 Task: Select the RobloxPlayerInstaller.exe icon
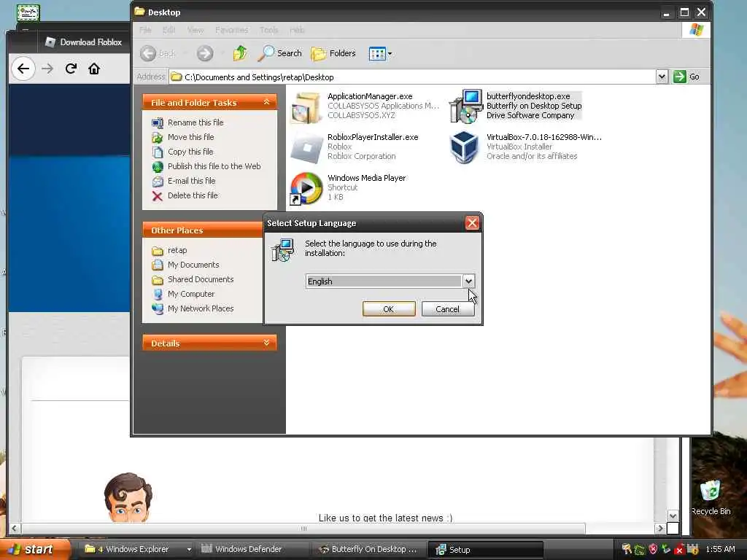click(307, 147)
